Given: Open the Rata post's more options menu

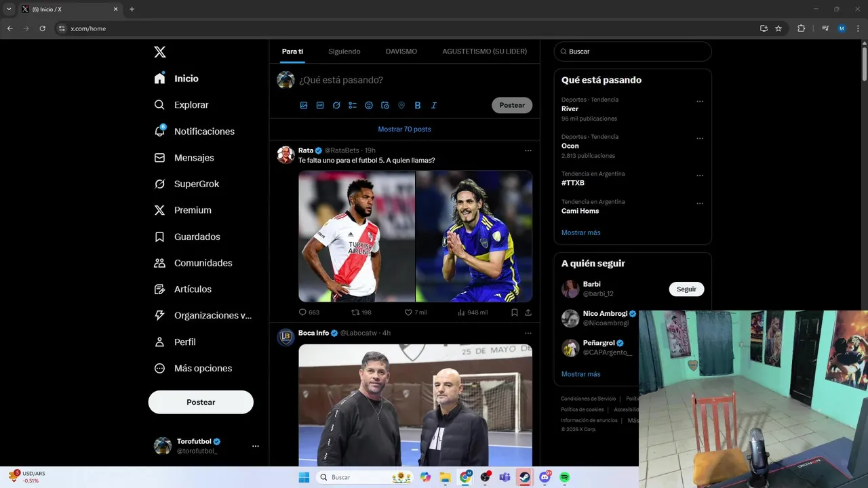Looking at the screenshot, I should click(x=528, y=150).
